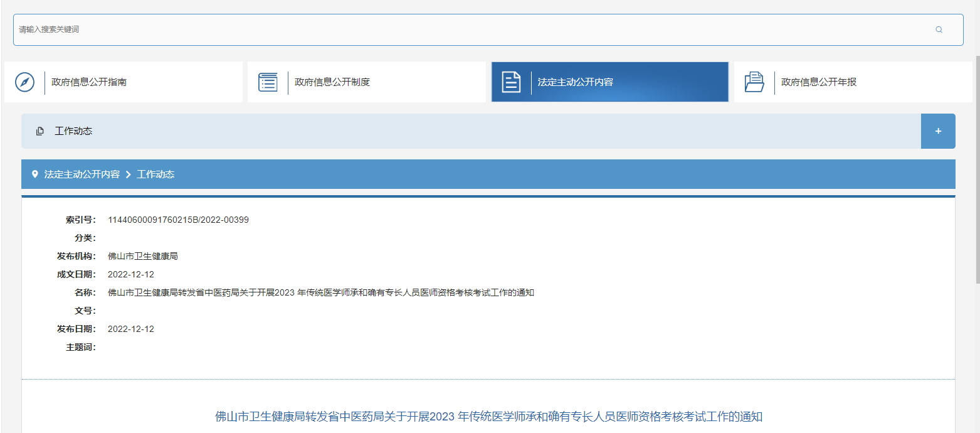Click the search magnifier icon

tap(939, 29)
